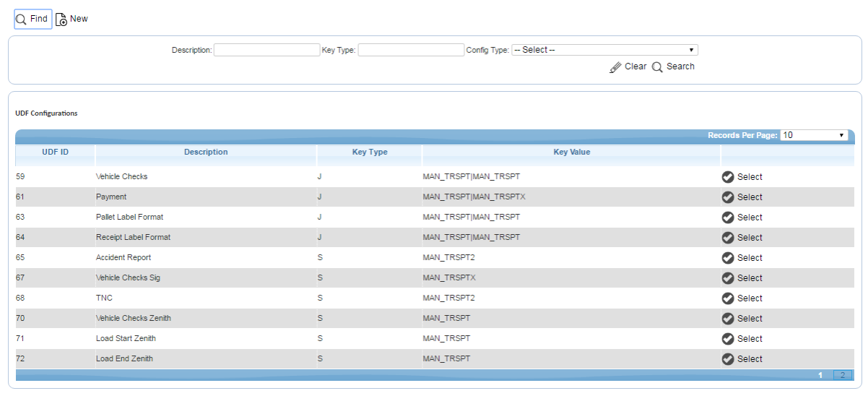Click the 'Select' text in TNC row
The height and width of the screenshot is (396, 868).
click(750, 298)
